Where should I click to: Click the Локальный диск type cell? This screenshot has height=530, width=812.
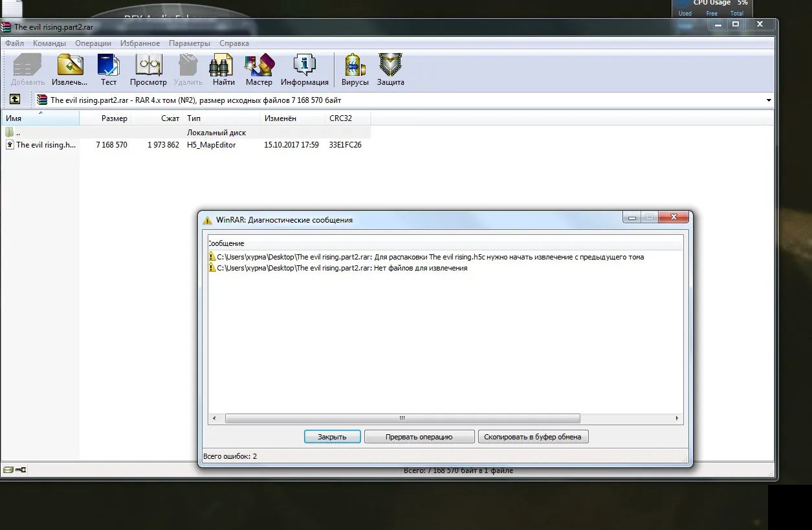coord(216,133)
